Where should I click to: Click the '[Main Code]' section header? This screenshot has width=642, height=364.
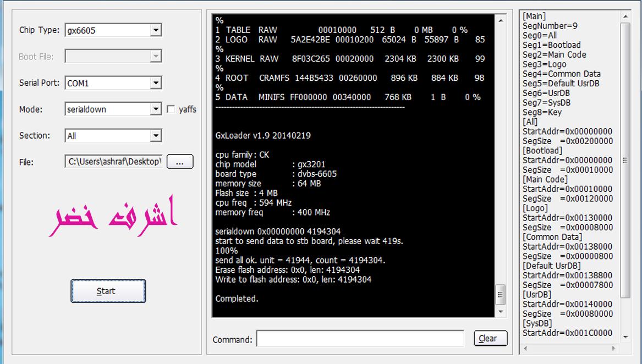coord(545,179)
